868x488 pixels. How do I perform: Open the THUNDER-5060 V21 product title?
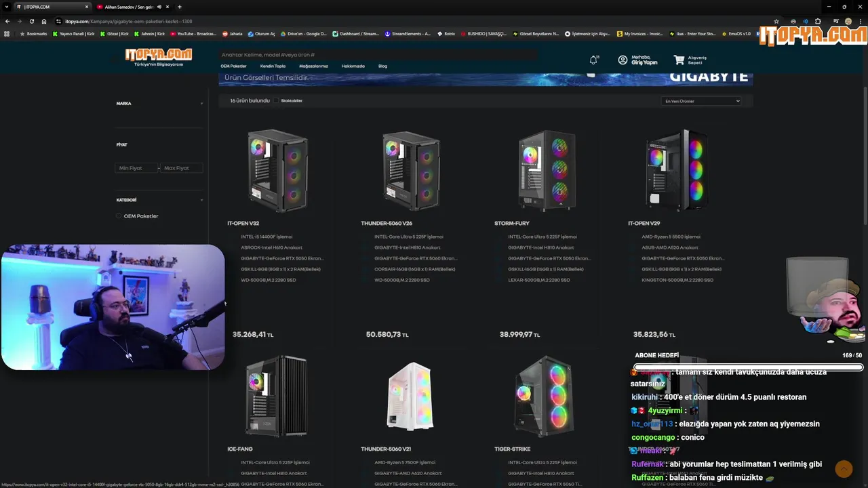pos(386,449)
